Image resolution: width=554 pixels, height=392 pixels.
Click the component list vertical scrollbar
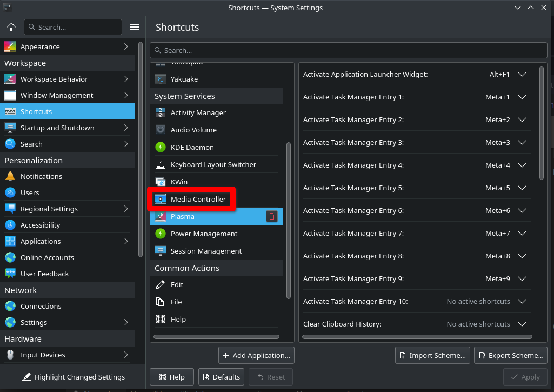(288, 221)
